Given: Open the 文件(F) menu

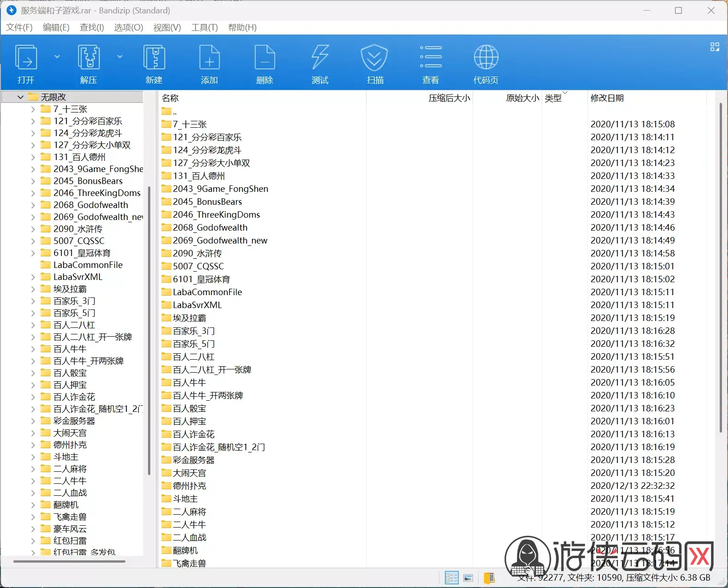Looking at the screenshot, I should click(x=19, y=27).
